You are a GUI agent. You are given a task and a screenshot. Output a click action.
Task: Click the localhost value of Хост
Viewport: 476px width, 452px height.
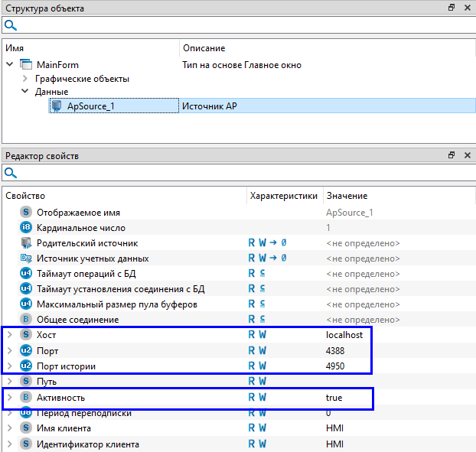[x=349, y=335]
